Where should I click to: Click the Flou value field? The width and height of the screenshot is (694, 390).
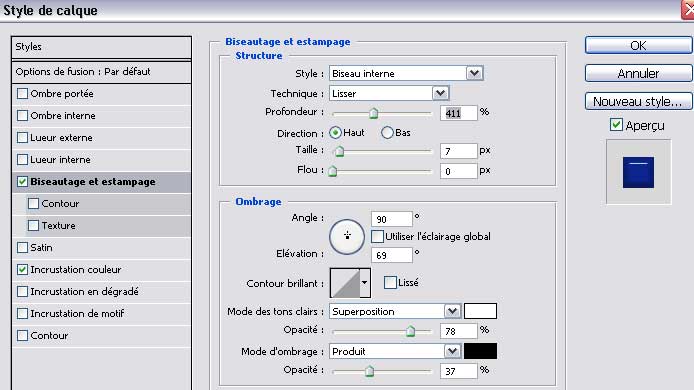coord(459,171)
